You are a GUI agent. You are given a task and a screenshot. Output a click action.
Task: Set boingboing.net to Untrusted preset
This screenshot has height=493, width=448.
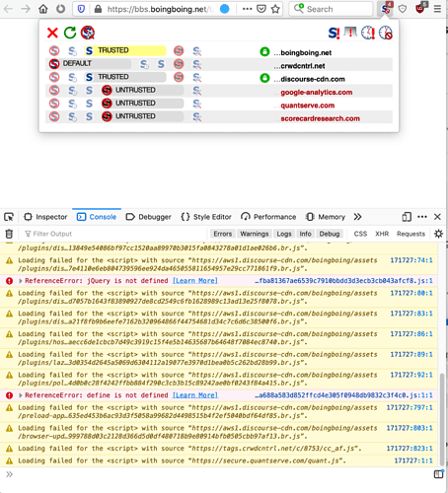click(x=179, y=51)
